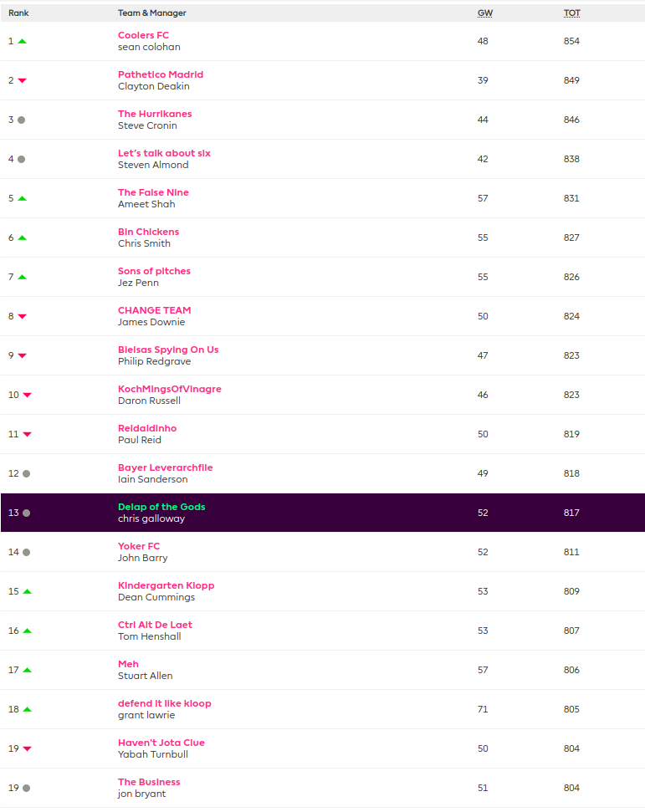This screenshot has width=645, height=812.
Task: Click red down arrow beside Haven't Jota Clue
Action: (27, 748)
